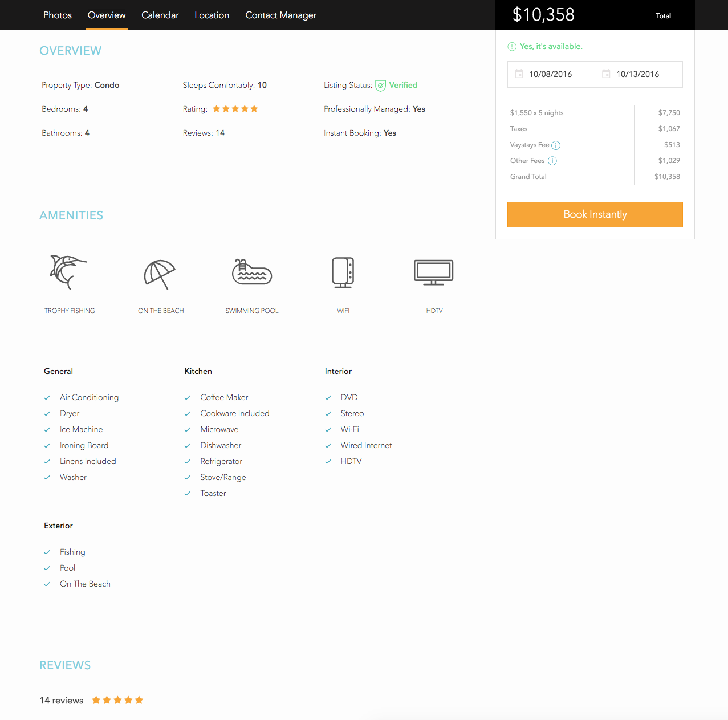The image size is (728, 720).
Task: Click the 'Reviews: 14' text
Action: (204, 133)
